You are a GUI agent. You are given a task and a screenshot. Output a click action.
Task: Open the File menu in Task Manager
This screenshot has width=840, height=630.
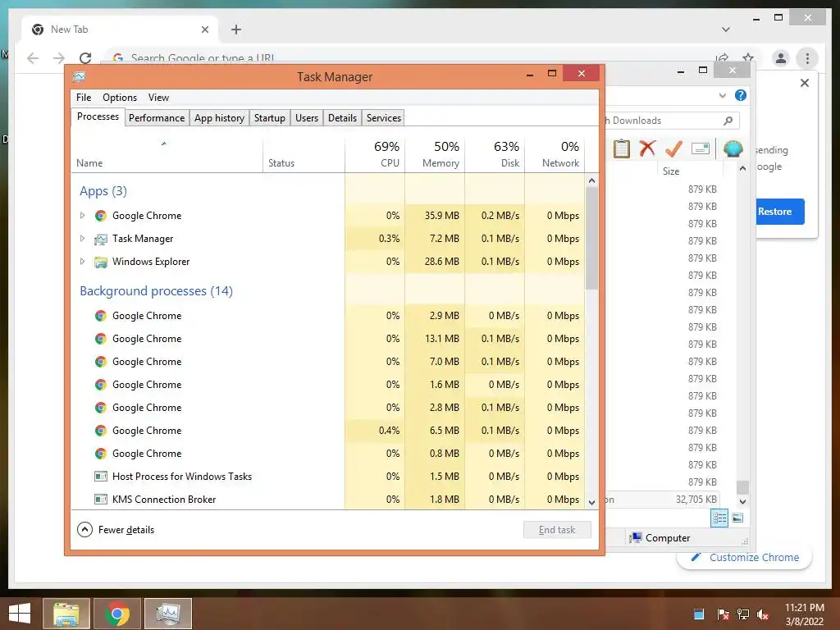click(84, 98)
